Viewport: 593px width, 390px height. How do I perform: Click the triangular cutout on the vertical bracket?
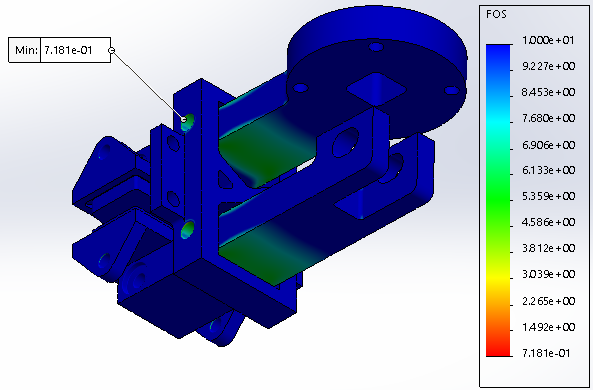click(x=225, y=180)
